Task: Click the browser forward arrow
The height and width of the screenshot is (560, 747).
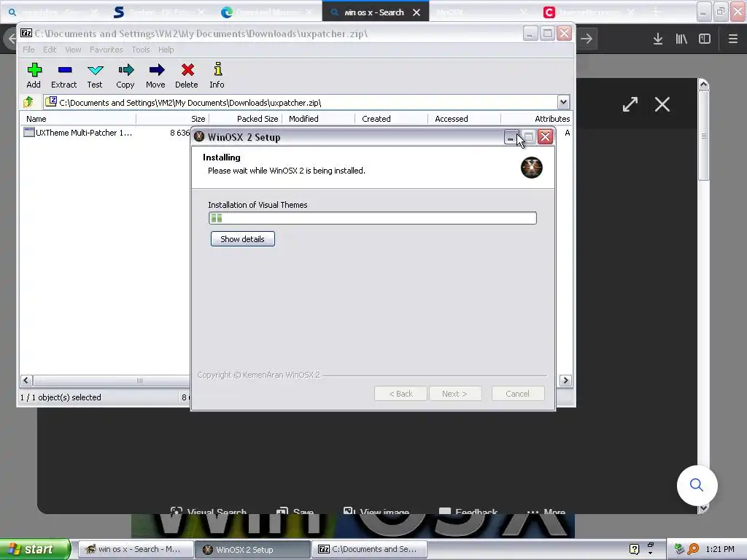Action: click(587, 39)
